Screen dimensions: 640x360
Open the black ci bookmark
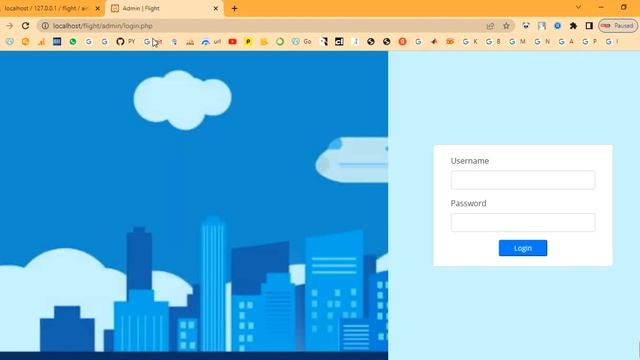(339, 41)
